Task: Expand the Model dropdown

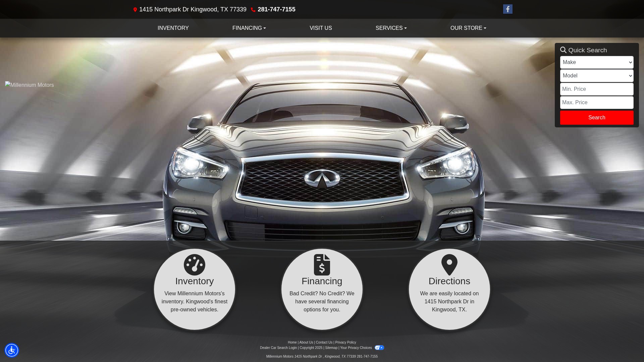Action: tap(597, 76)
